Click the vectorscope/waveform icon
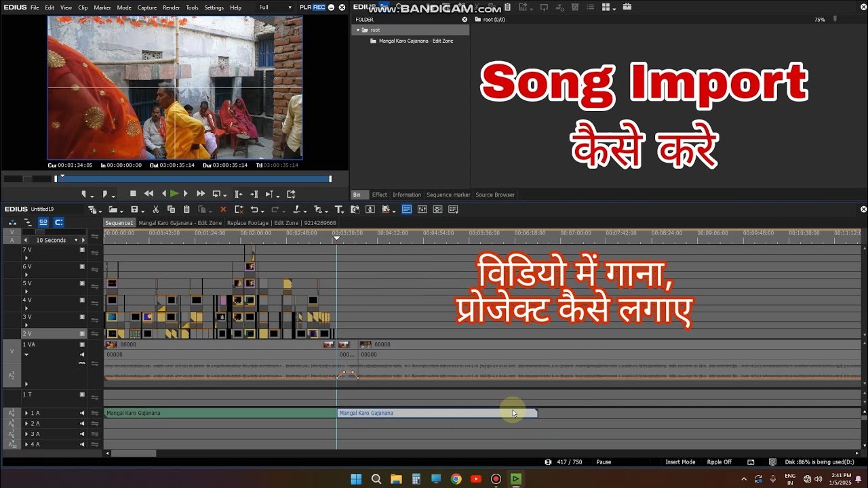 click(x=437, y=209)
